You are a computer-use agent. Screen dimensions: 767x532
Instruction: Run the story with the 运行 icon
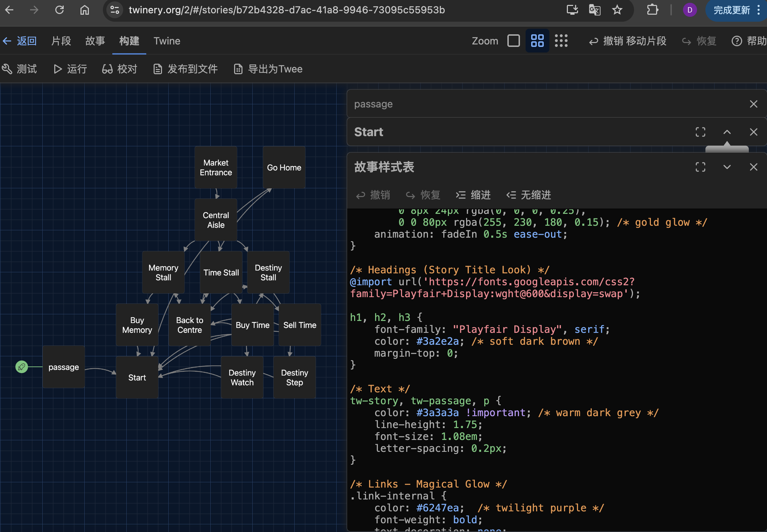tap(70, 69)
